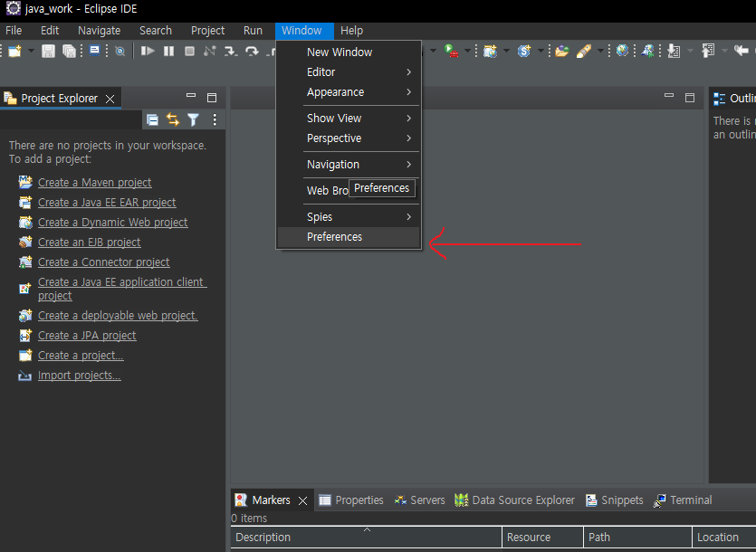Toggle Skip All Breakpoints
Viewport: 756px width, 552px height.
coord(120,51)
